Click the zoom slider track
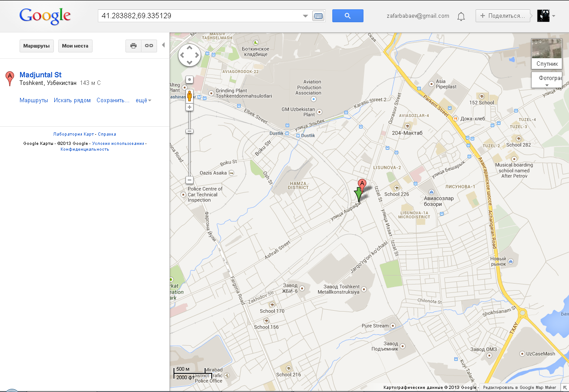The image size is (569, 392). point(190,156)
